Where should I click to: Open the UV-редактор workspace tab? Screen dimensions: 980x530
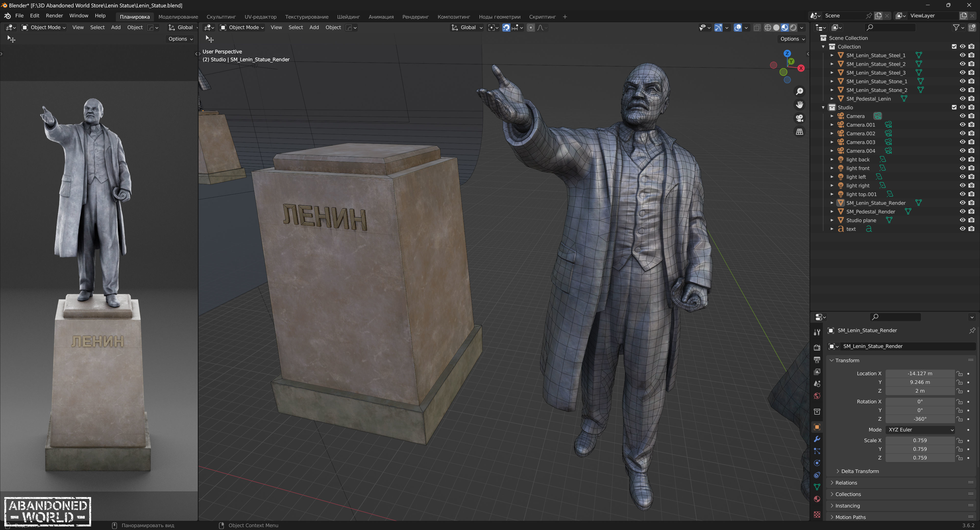click(260, 17)
